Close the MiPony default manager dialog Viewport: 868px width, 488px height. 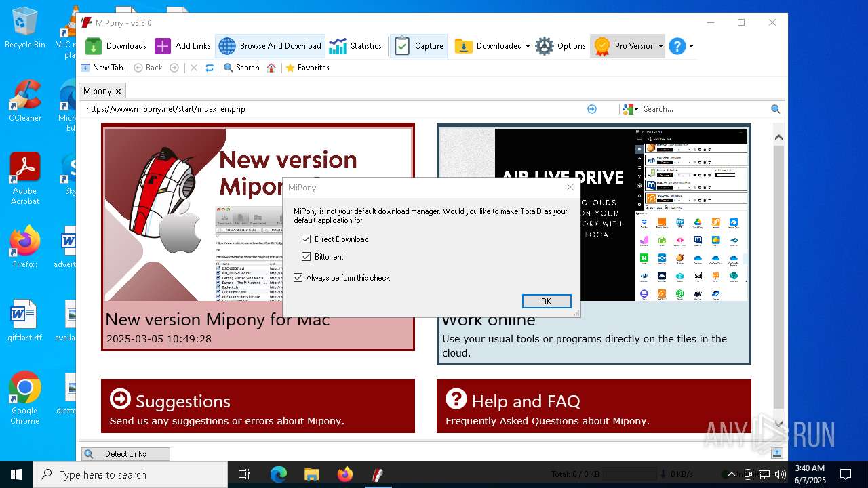click(x=570, y=187)
